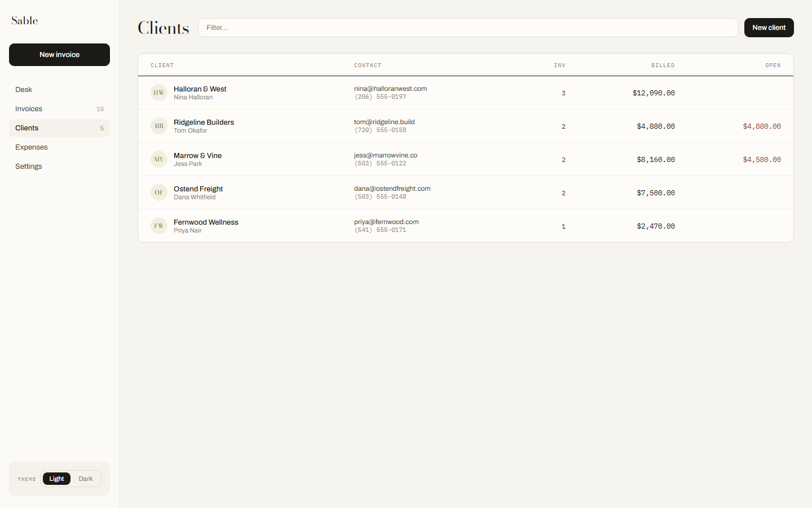Open the Marrow & Vine client
This screenshot has height=508, width=812.
pyautogui.click(x=466, y=159)
